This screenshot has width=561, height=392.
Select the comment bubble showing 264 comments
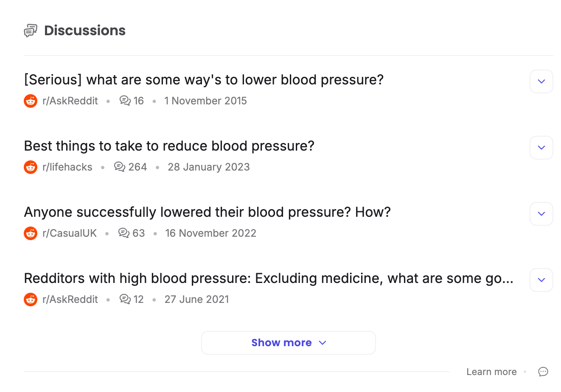pyautogui.click(x=119, y=167)
